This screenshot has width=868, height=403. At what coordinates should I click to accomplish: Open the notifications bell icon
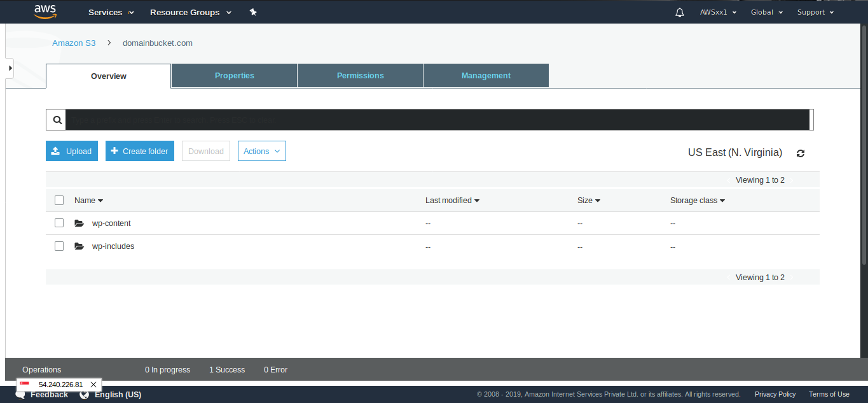680,12
